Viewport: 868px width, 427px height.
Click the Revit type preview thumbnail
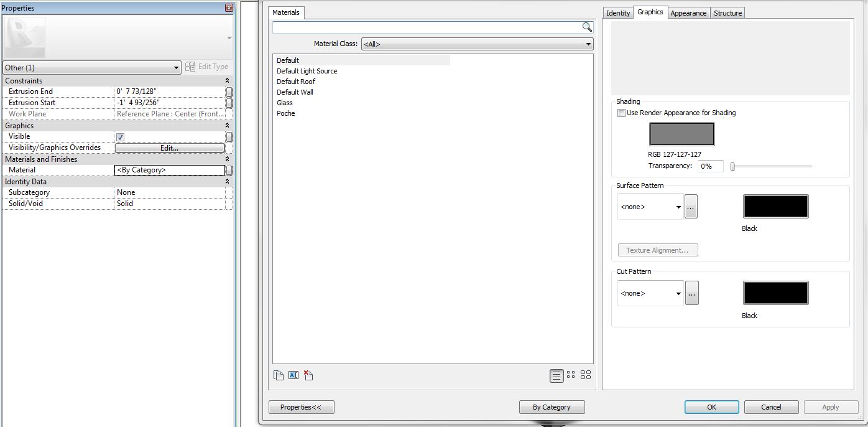[24, 37]
